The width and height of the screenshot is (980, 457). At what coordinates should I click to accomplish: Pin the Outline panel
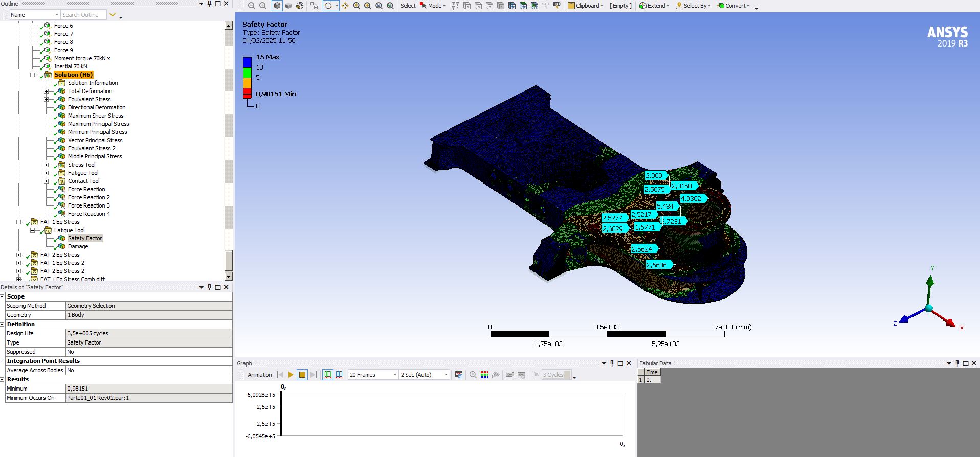pos(209,4)
